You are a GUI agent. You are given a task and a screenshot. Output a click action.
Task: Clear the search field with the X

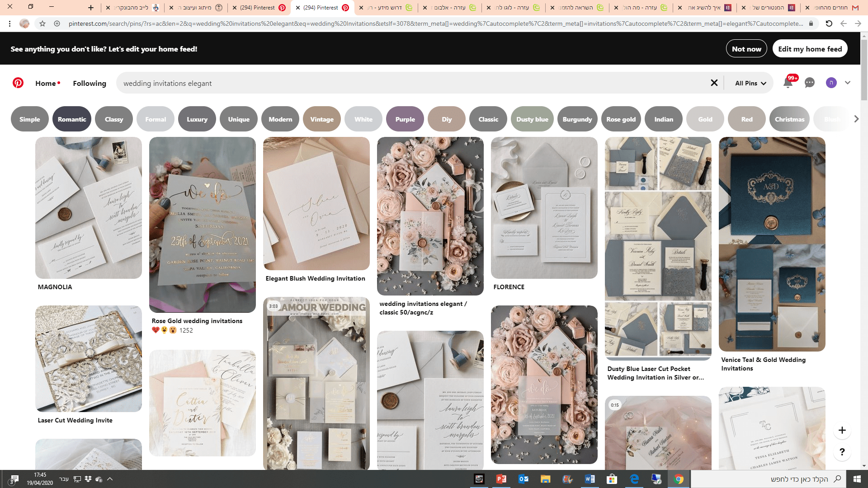[x=714, y=83]
